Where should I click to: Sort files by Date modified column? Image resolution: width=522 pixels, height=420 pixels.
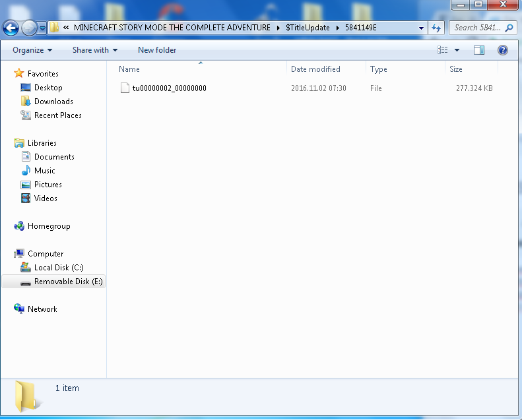click(315, 69)
